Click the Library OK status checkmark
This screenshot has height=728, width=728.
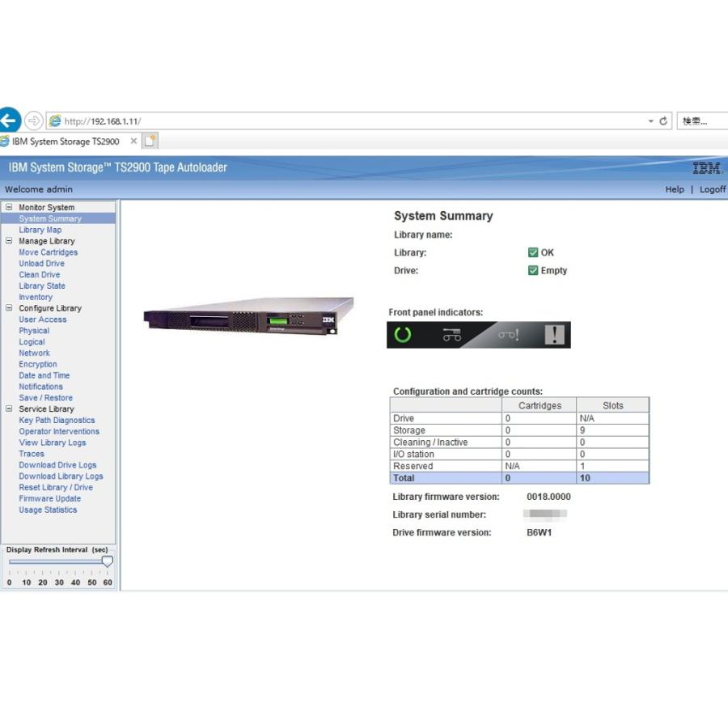(533, 252)
